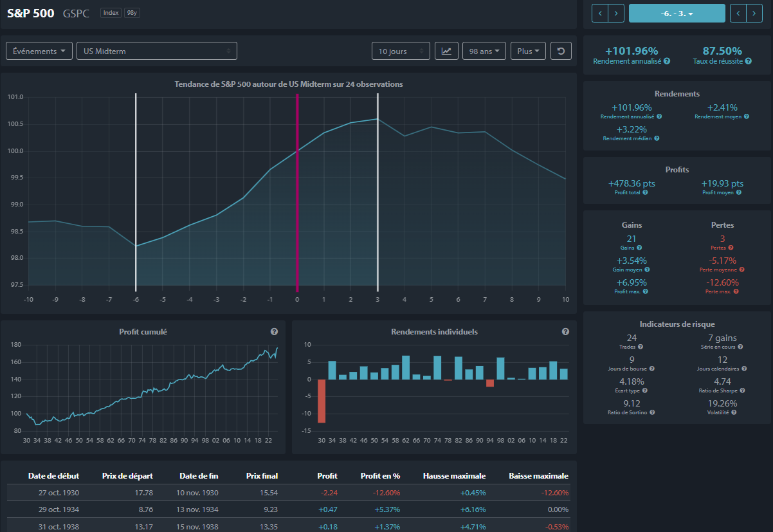773x532 pixels.
Task: Click the 19.26% volatility value
Action: (722, 403)
